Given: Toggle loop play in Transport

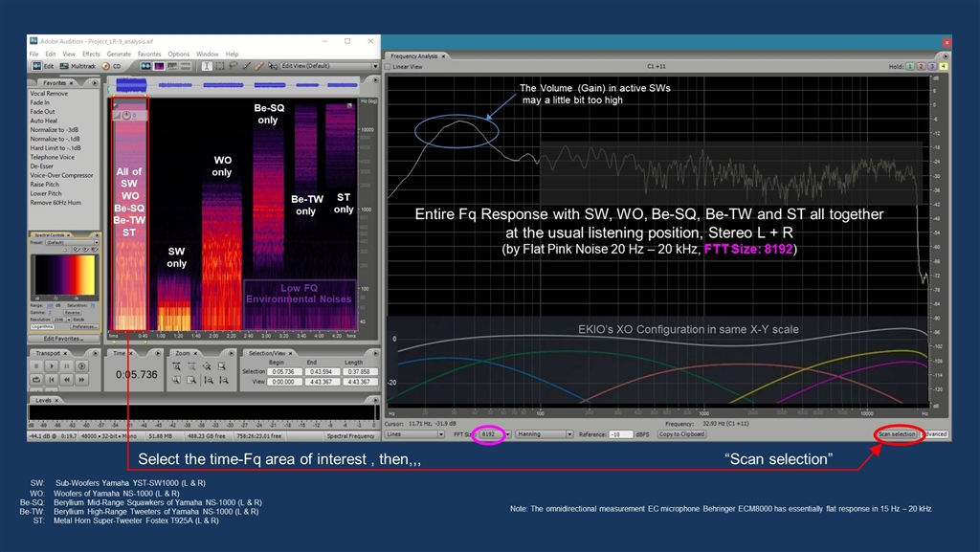Looking at the screenshot, I should 36,380.
